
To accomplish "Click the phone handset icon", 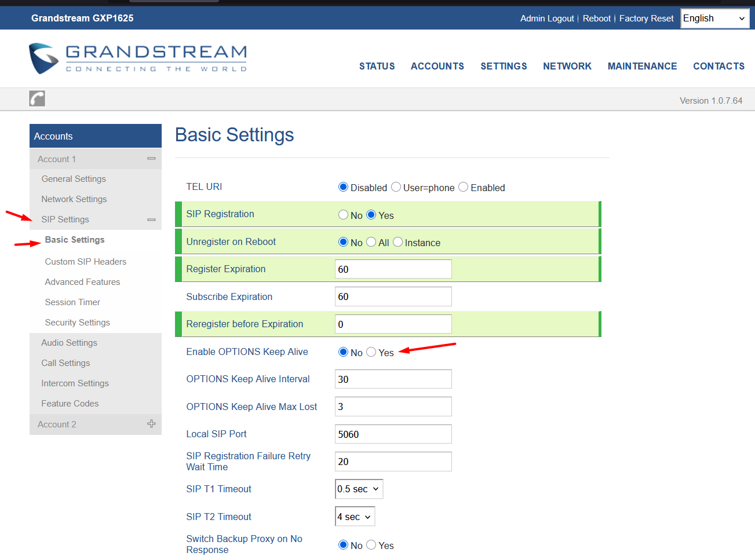I will pyautogui.click(x=37, y=98).
